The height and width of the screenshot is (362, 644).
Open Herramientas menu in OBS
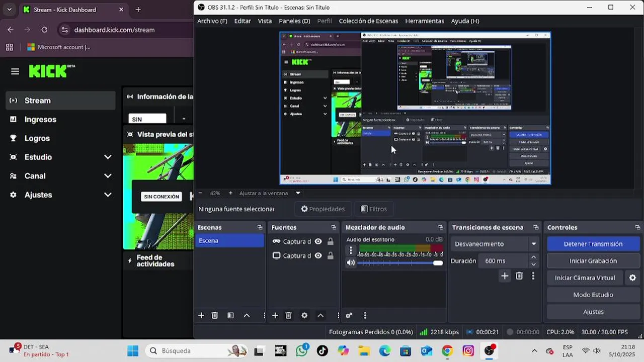(425, 21)
